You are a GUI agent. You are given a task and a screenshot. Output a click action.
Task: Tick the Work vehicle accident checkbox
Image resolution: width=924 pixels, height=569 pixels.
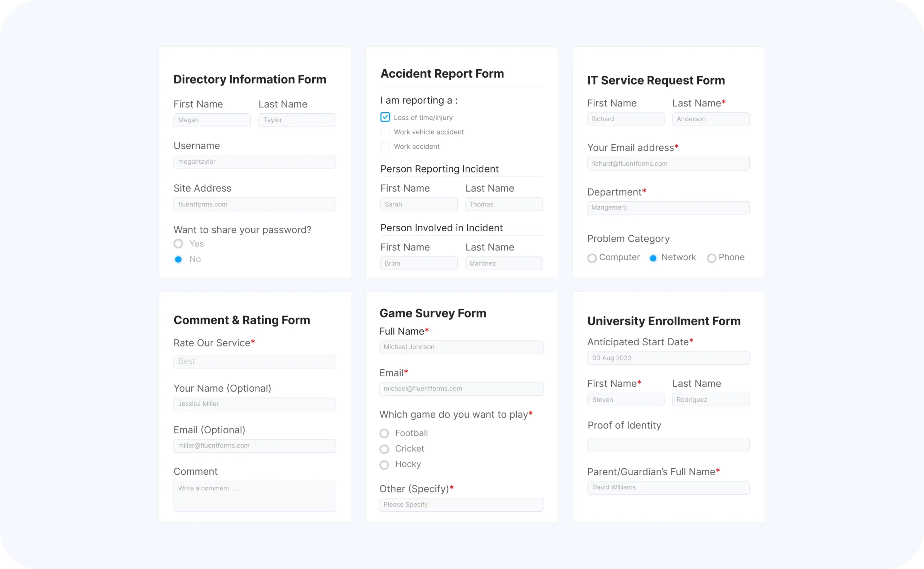pos(385,132)
